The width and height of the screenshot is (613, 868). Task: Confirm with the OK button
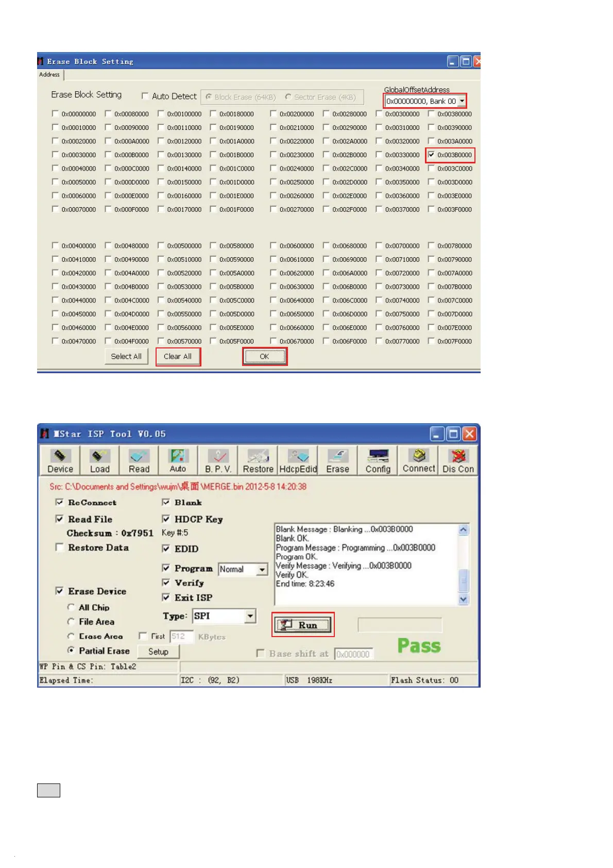[x=264, y=356]
